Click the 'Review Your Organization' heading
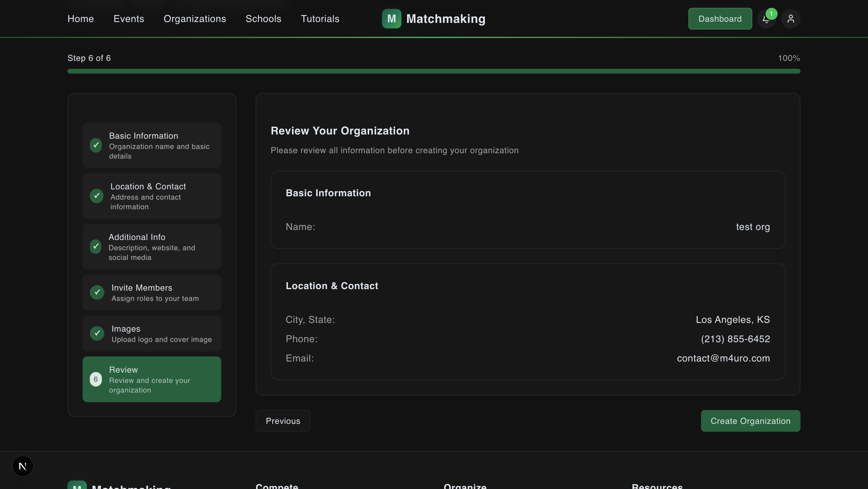Screen dimensions: 868x489 pyautogui.click(x=340, y=131)
